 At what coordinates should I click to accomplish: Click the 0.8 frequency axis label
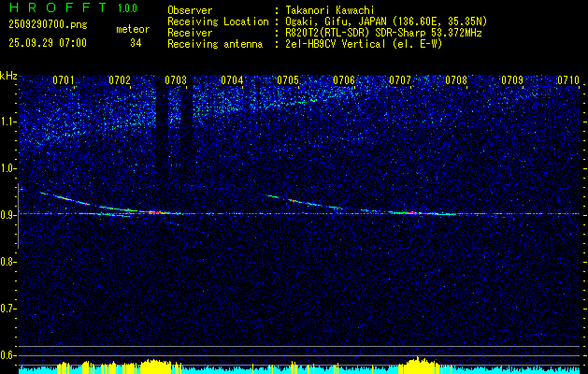coord(8,262)
